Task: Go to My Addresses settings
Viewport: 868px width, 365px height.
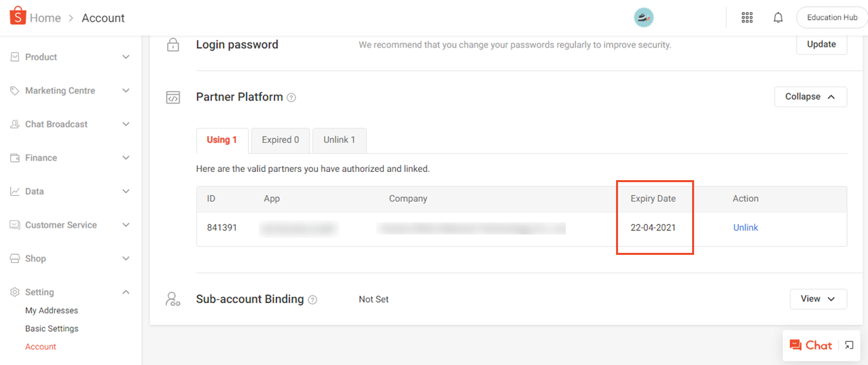Action: (x=52, y=311)
